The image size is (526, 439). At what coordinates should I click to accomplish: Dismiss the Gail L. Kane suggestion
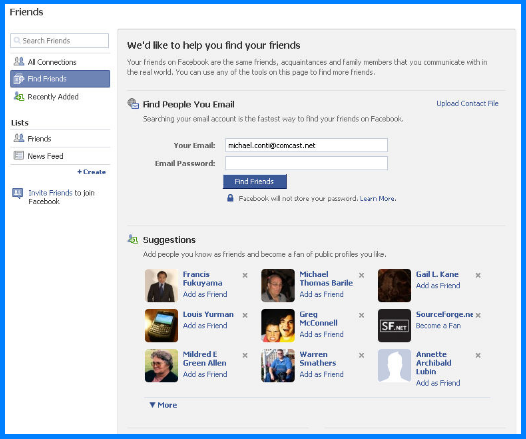point(478,275)
